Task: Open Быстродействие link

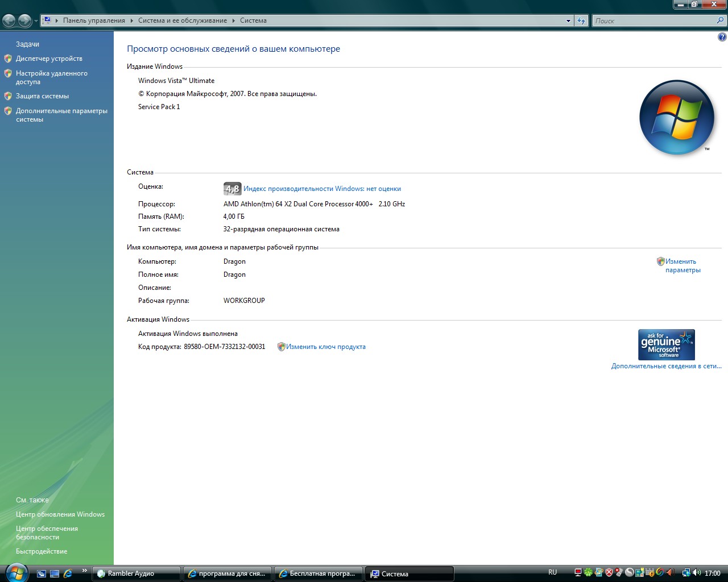Action: pyautogui.click(x=42, y=551)
